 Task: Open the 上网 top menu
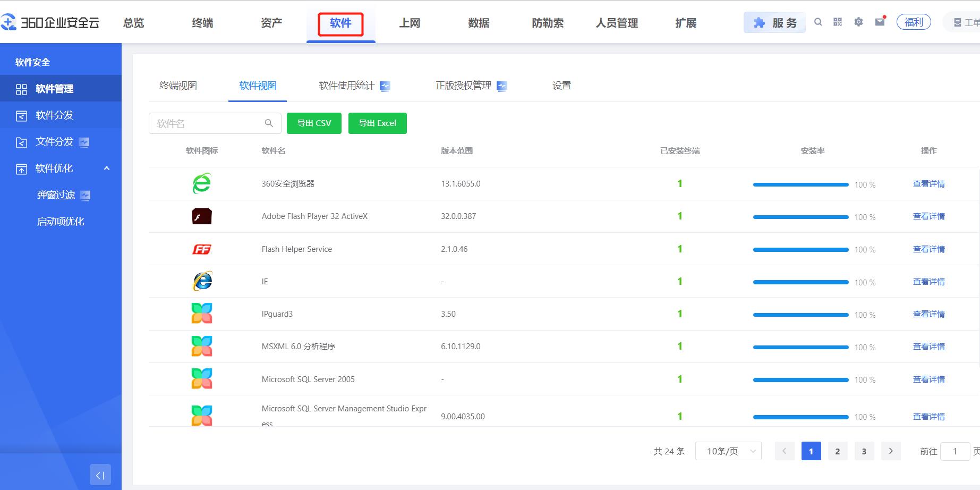click(x=410, y=23)
